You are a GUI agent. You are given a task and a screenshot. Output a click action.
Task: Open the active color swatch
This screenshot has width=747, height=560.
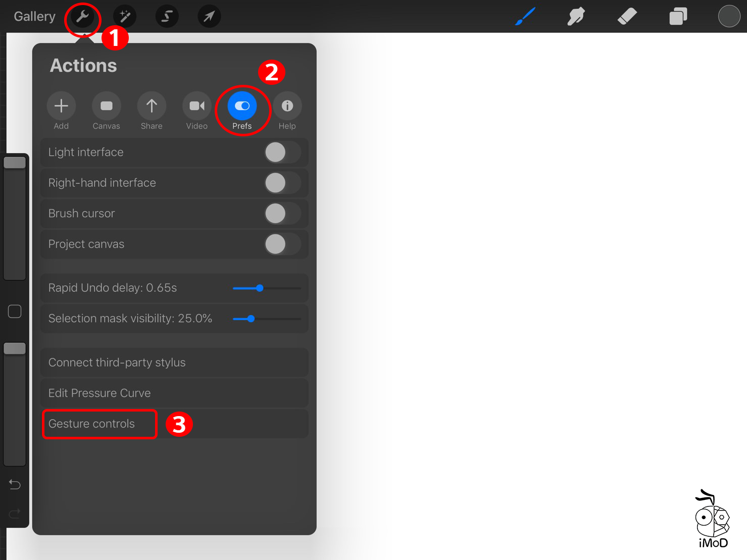coord(729,17)
